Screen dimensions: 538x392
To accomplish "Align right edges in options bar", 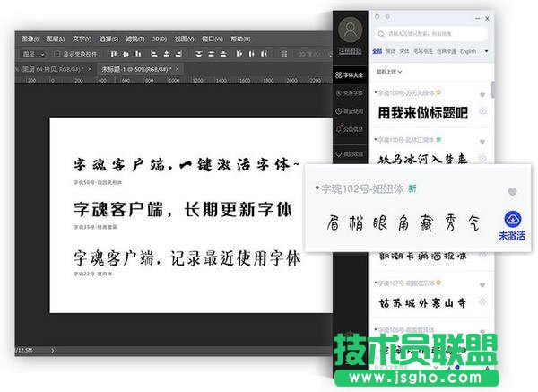I will (x=178, y=54).
